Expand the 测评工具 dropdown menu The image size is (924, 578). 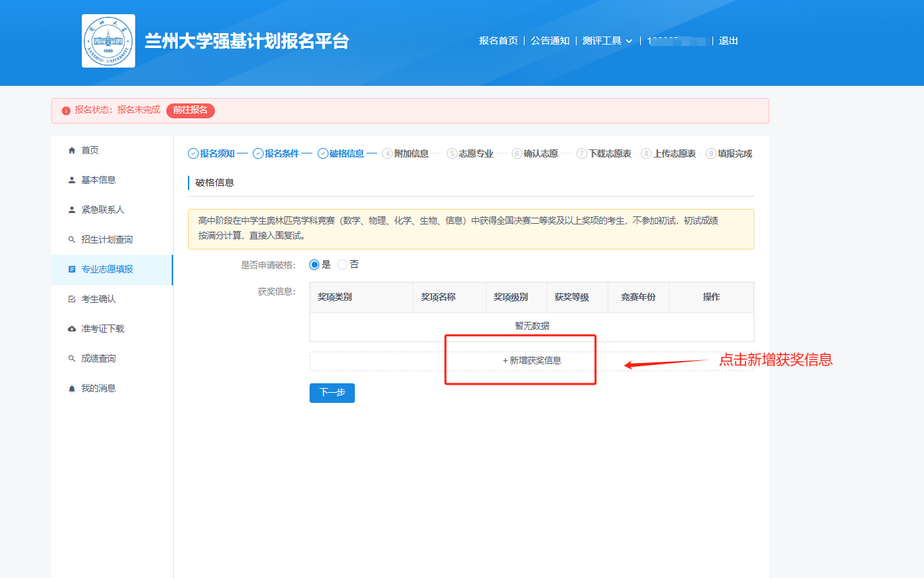(607, 41)
